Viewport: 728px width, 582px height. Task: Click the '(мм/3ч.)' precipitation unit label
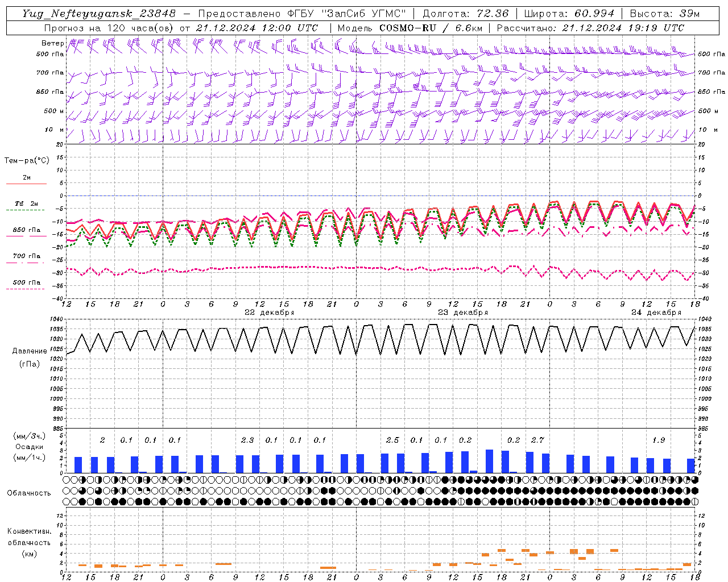point(30,436)
